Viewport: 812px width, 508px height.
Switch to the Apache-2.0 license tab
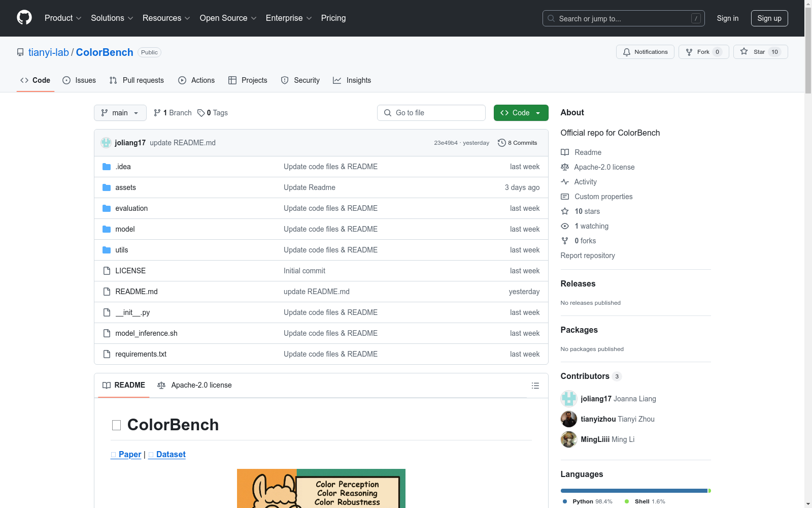click(194, 385)
